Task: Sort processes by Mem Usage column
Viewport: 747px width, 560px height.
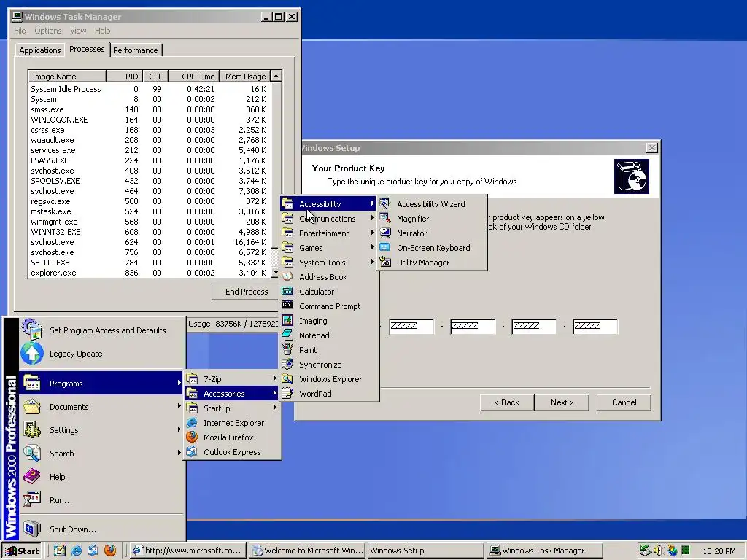Action: pyautogui.click(x=245, y=76)
